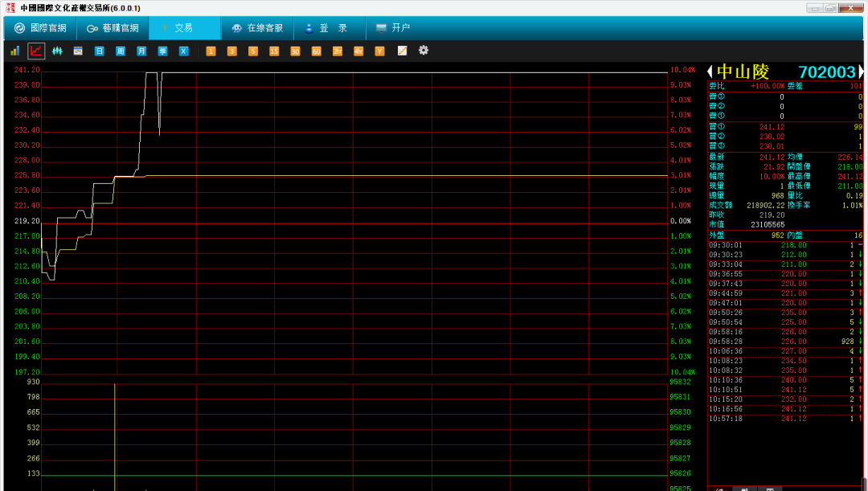This screenshot has height=491, width=868.
Task: Go to next stock right arrow
Action: coord(860,72)
